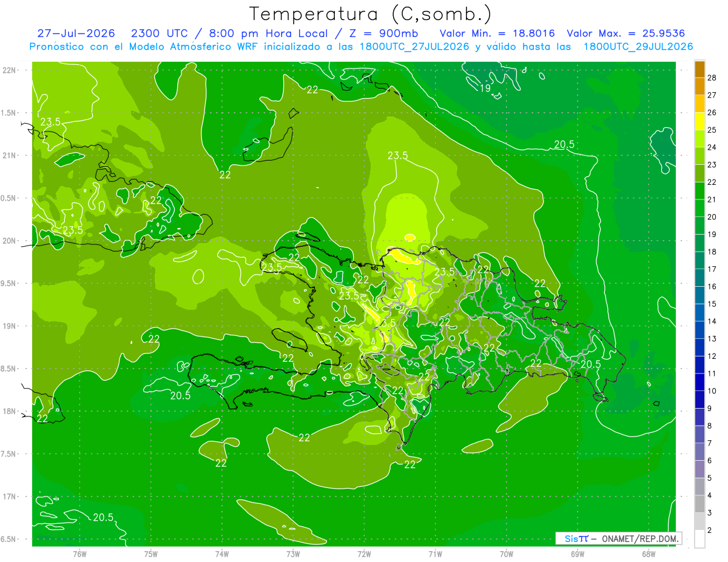Click the '69W' longitude axis label
This screenshot has width=728, height=562.
pos(578,554)
